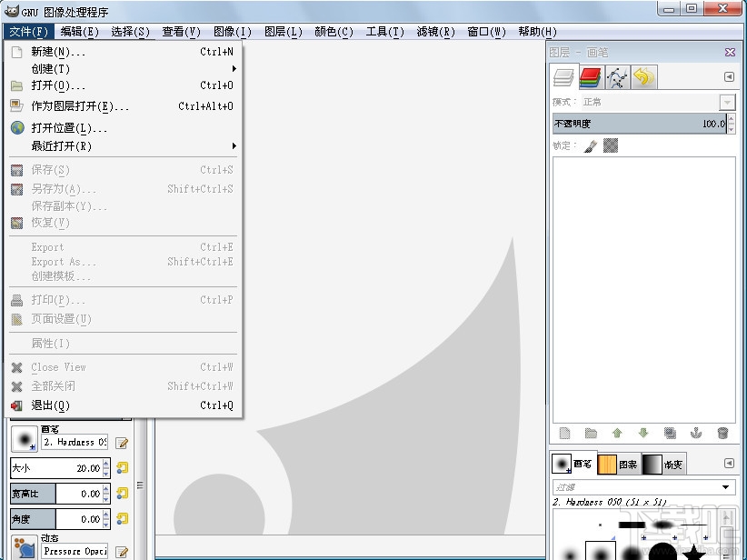Toggle lock alpha channel with checkered icon

(609, 145)
